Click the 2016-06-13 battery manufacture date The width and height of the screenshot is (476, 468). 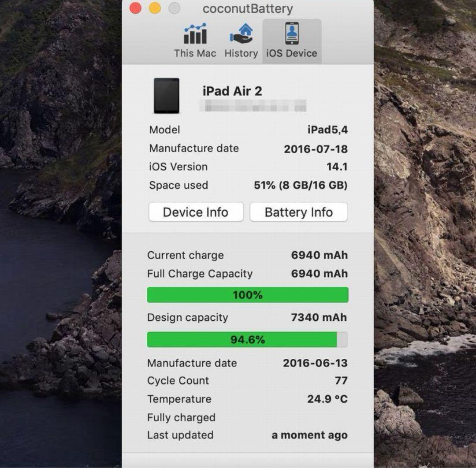315,363
